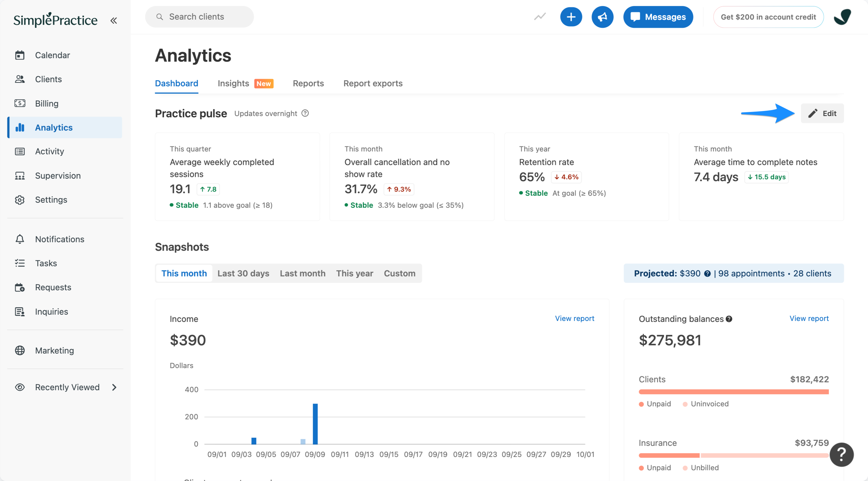
Task: View Notifications bell item
Action: (65, 239)
